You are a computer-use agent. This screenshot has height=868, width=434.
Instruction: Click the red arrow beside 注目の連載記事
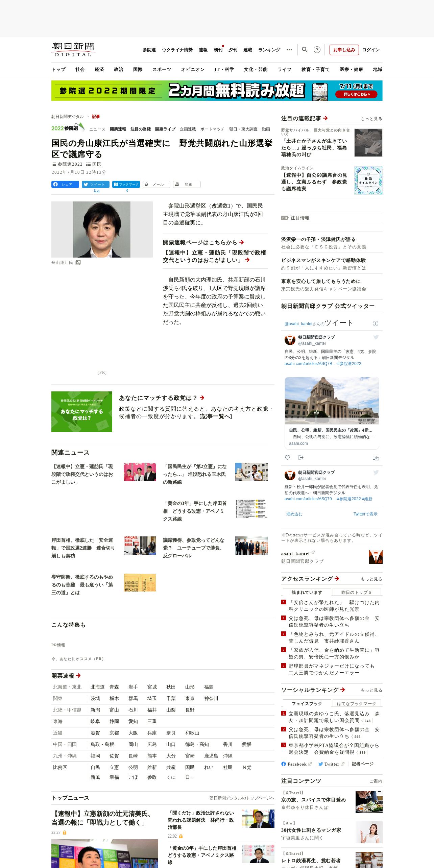tap(325, 118)
